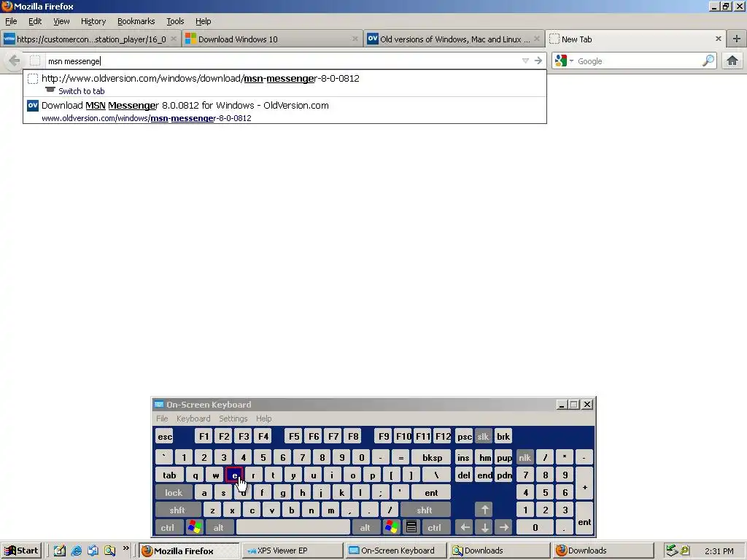Open On-Screen Keyboard's Help menu
Screen dimensions: 747x560
pos(264,419)
